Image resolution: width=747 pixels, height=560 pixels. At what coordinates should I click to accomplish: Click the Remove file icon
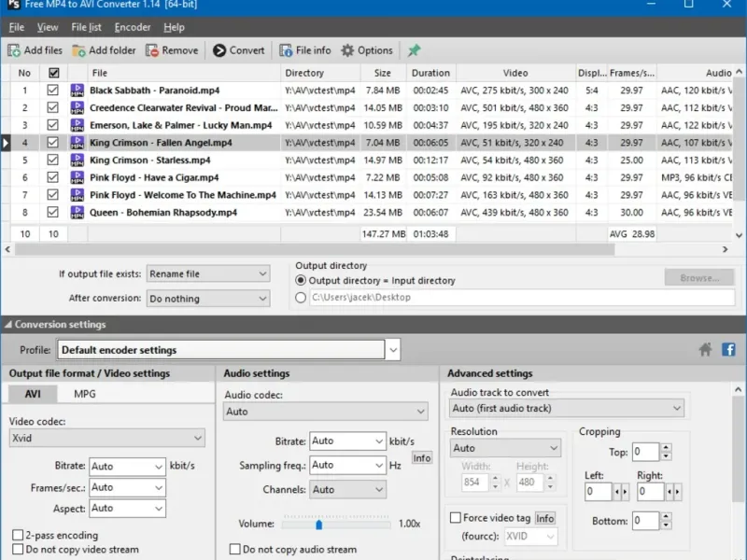click(x=152, y=50)
